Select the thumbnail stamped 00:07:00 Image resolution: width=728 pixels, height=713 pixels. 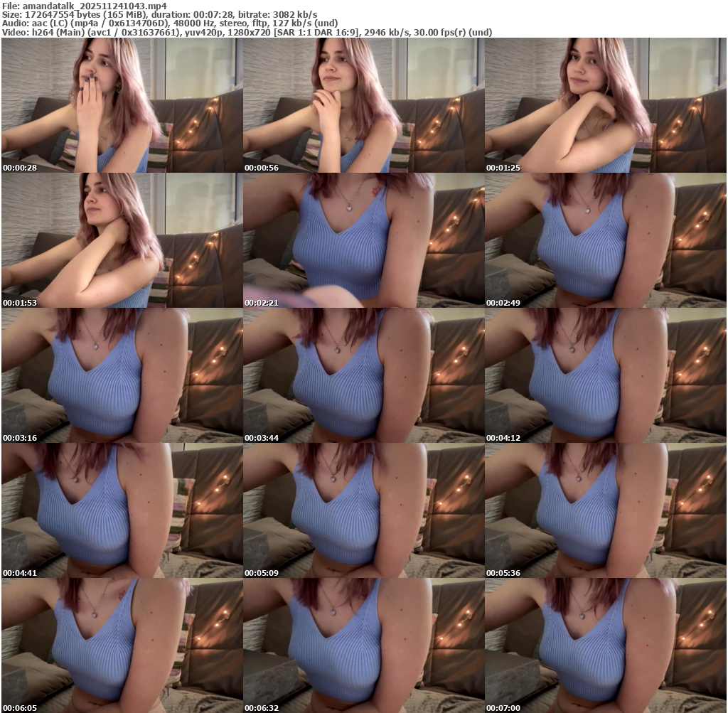[x=606, y=645]
